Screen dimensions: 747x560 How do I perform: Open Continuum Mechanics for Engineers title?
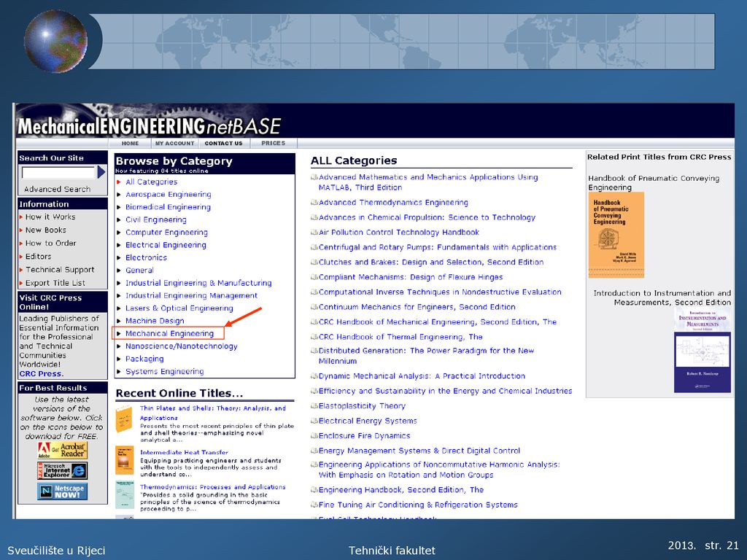[417, 307]
